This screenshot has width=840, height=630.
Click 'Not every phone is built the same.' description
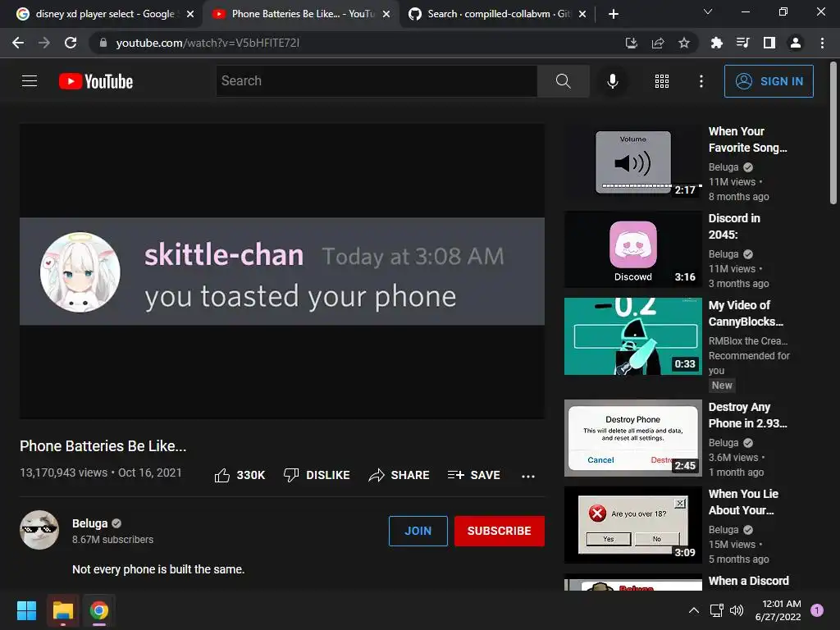point(158,569)
